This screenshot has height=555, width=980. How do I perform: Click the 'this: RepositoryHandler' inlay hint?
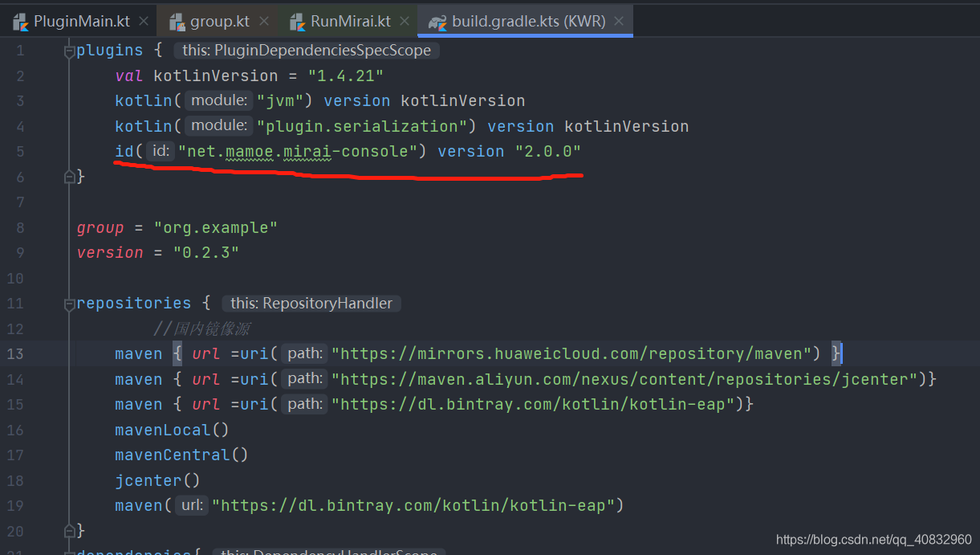pyautogui.click(x=311, y=304)
